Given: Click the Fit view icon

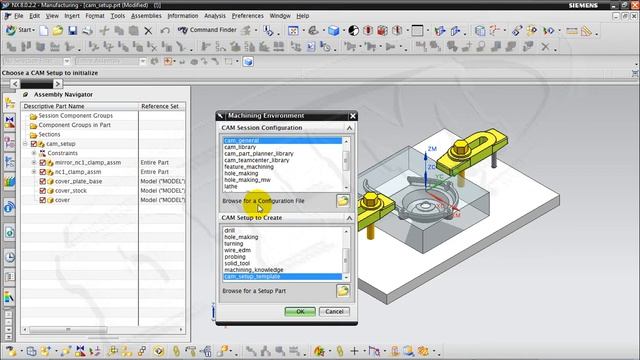Looking at the screenshot, I should pos(293,31).
